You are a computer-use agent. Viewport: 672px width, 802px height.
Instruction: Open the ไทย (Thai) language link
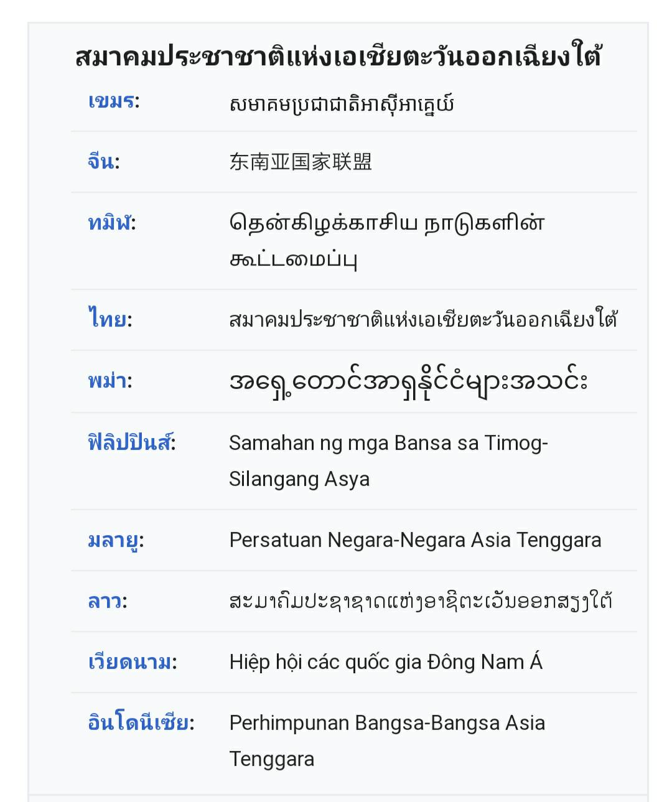pyautogui.click(x=107, y=320)
